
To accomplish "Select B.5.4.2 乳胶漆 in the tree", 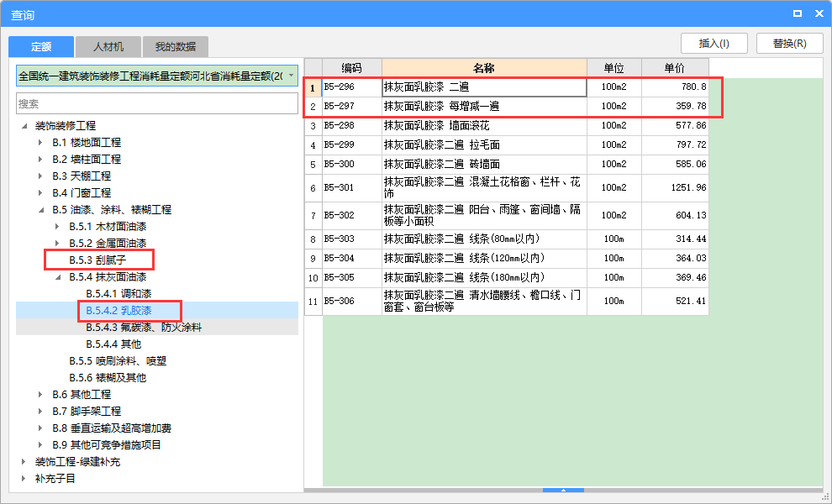I will [x=118, y=310].
